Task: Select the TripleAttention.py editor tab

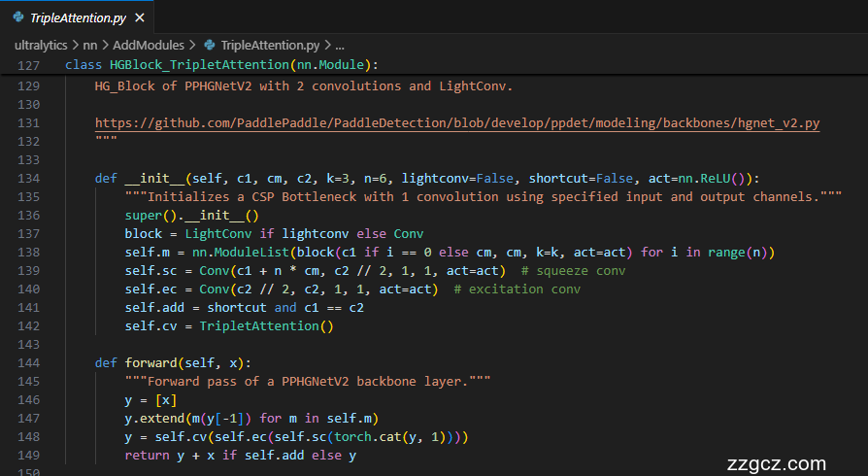Action: point(79,17)
